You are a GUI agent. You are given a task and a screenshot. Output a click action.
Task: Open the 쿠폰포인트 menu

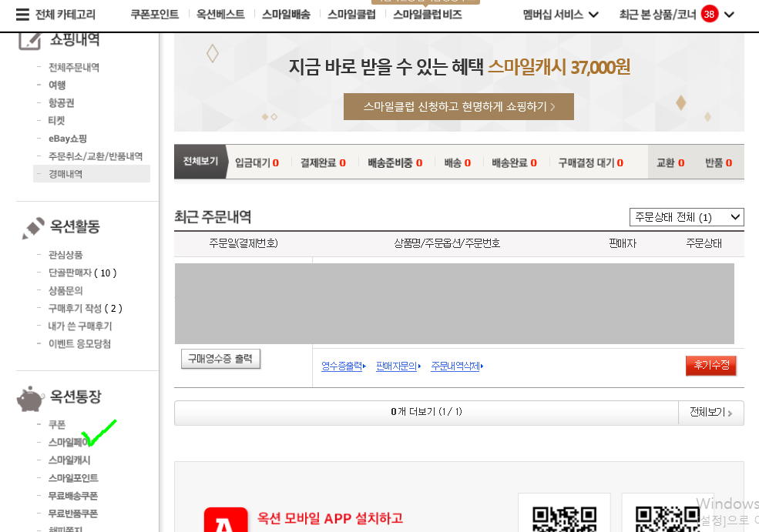click(x=154, y=15)
